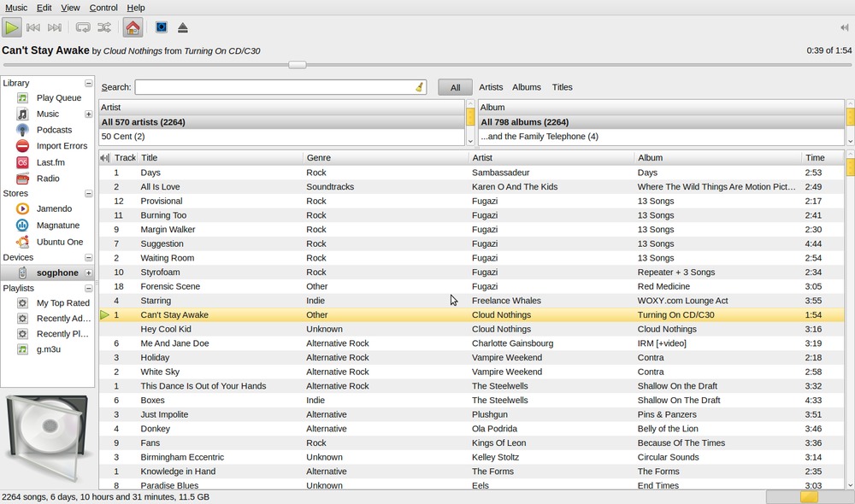Filter search by Artists
Image resolution: width=855 pixels, height=504 pixels.
coord(491,87)
